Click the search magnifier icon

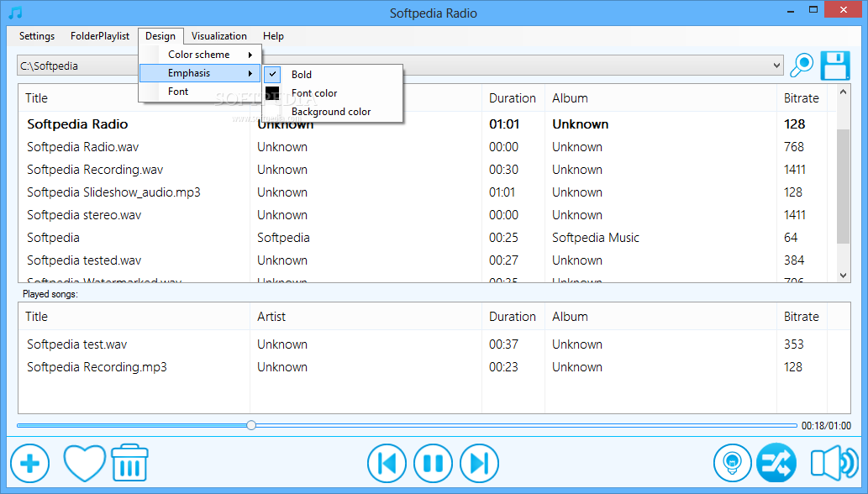pyautogui.click(x=801, y=66)
